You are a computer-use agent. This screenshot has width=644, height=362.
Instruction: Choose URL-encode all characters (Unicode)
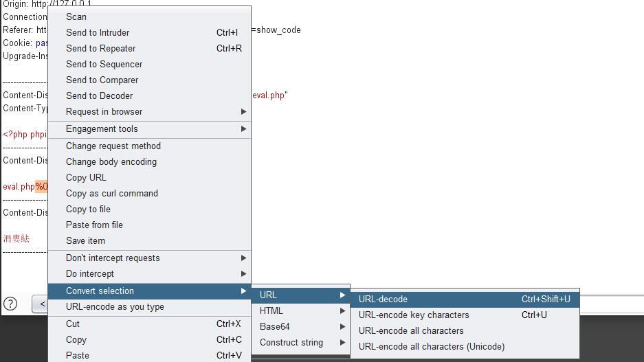(x=432, y=346)
